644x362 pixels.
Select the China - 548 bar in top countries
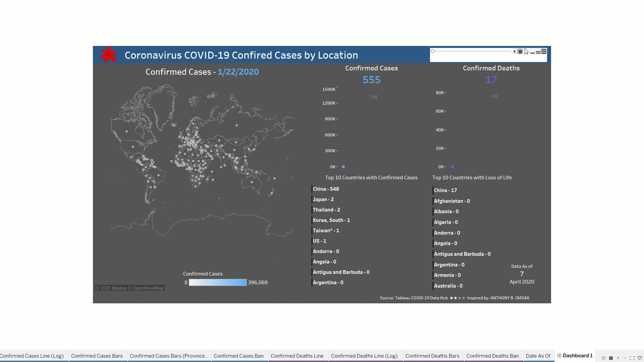click(x=326, y=189)
